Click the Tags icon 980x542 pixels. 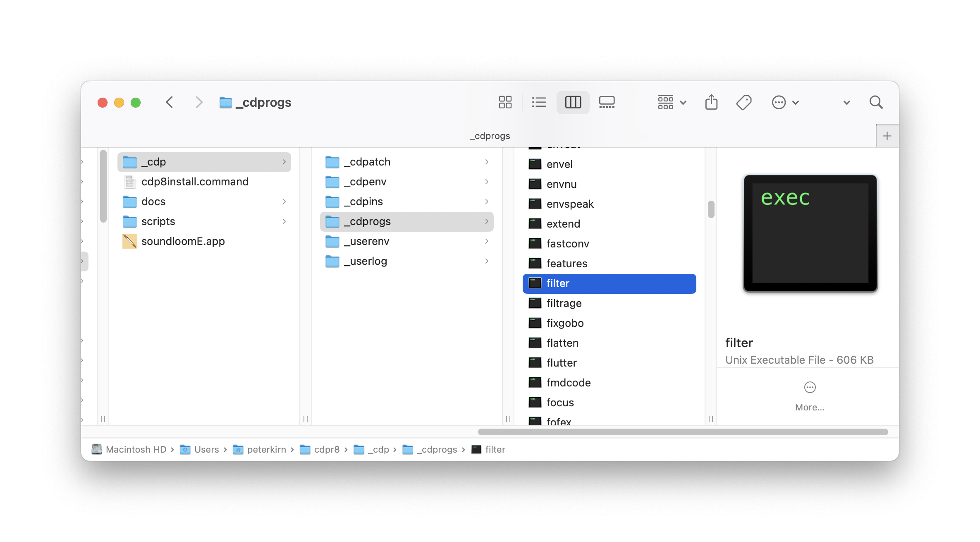click(x=744, y=102)
